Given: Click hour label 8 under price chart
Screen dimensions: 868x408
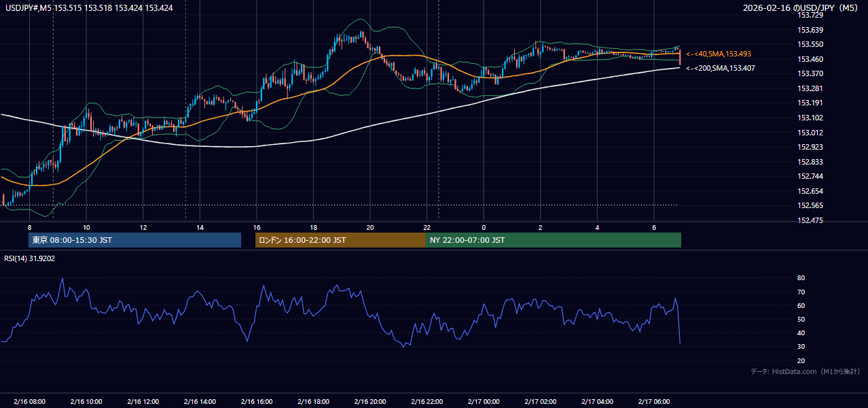Looking at the screenshot, I should point(29,227).
